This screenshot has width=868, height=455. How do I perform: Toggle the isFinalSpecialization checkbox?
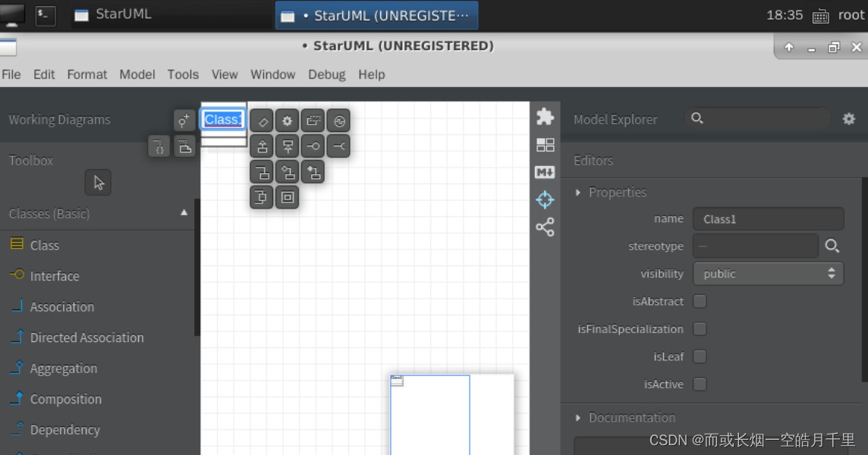(700, 329)
